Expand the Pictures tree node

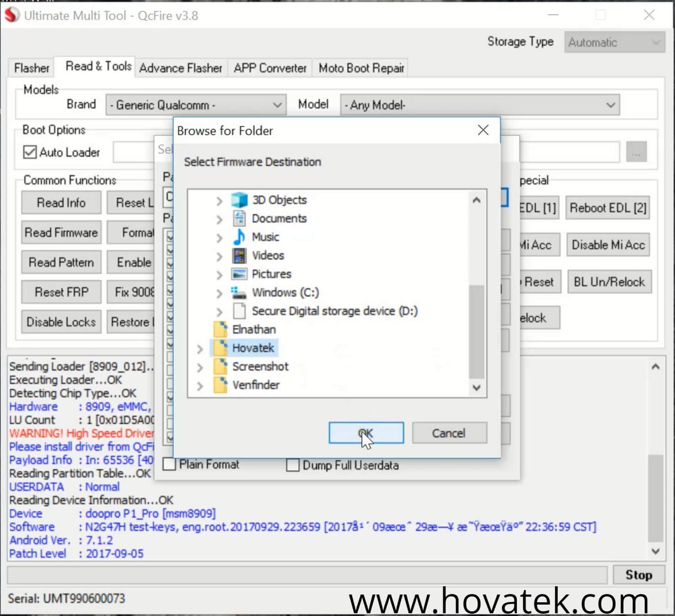click(220, 275)
